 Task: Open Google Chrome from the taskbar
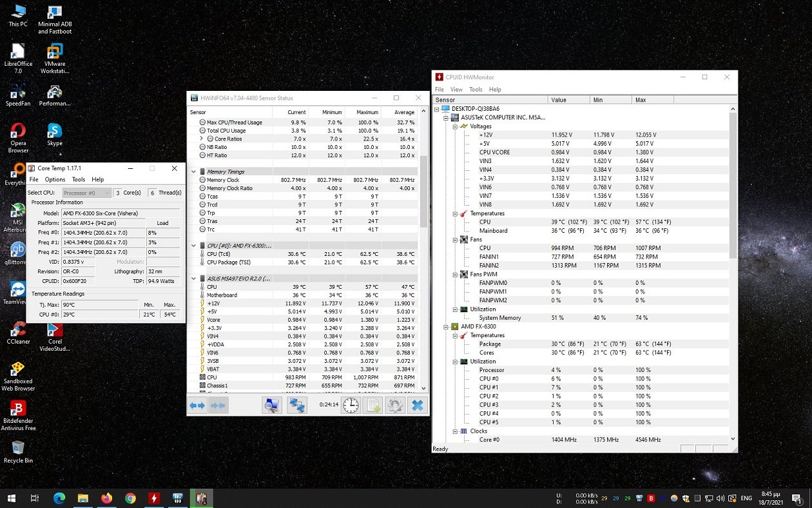[x=130, y=498]
